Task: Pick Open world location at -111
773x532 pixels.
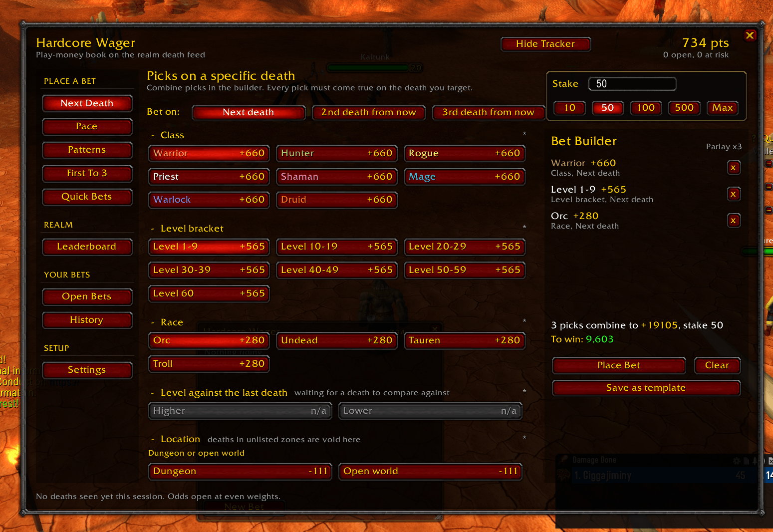Action: [x=431, y=472]
